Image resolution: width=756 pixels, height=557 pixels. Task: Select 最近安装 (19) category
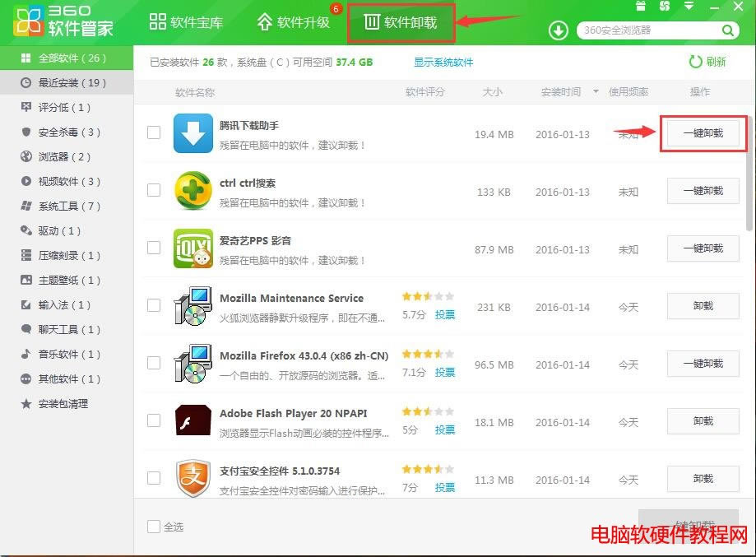67,83
